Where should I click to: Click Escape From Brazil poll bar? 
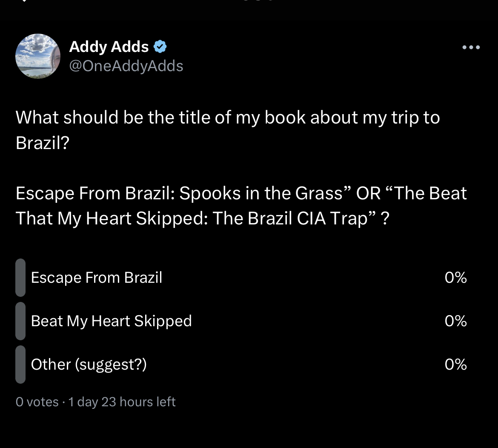[20, 278]
